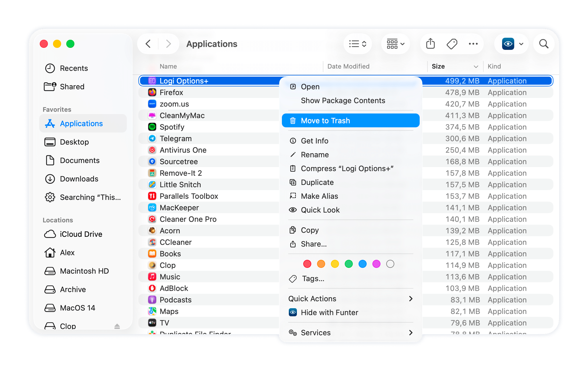
Task: Sort the list by the Name column header
Action: [168, 66]
